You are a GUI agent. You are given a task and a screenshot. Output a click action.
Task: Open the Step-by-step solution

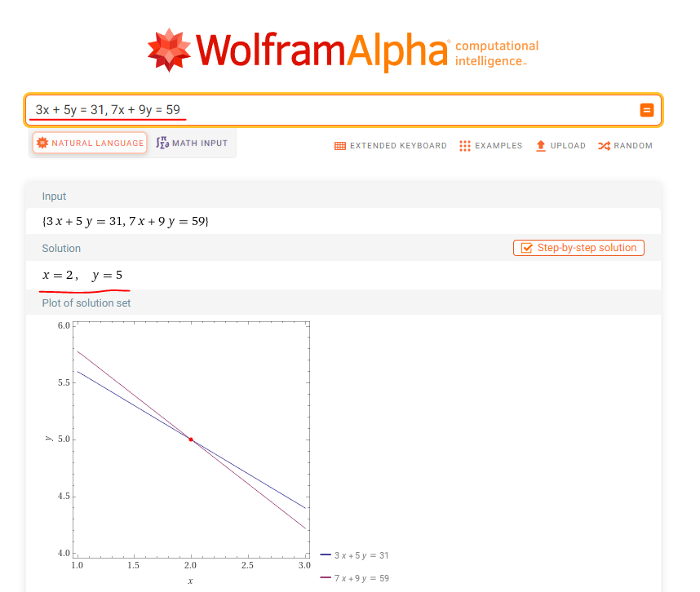point(578,248)
